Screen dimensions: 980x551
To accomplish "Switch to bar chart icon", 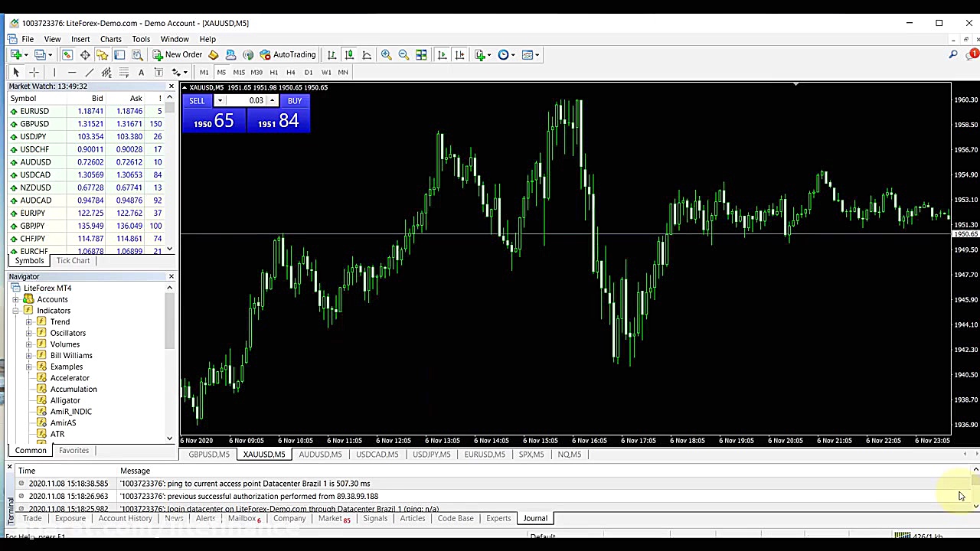I will 332,54.
